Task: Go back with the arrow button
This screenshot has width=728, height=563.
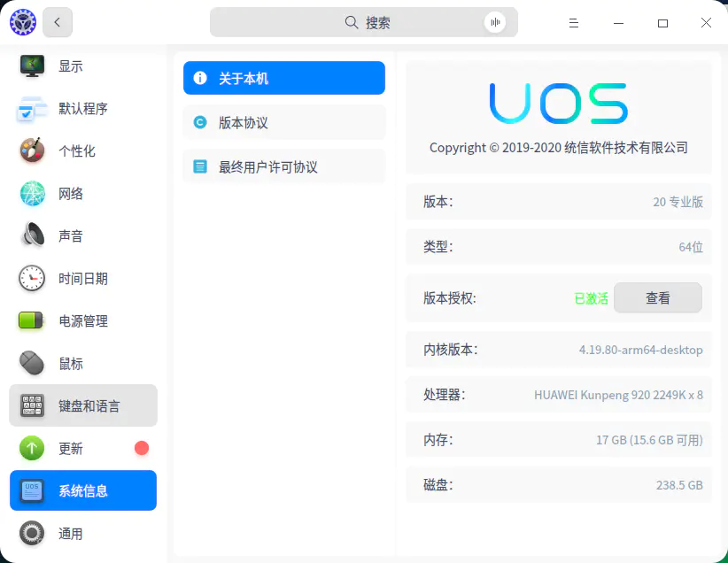Action: tap(57, 22)
